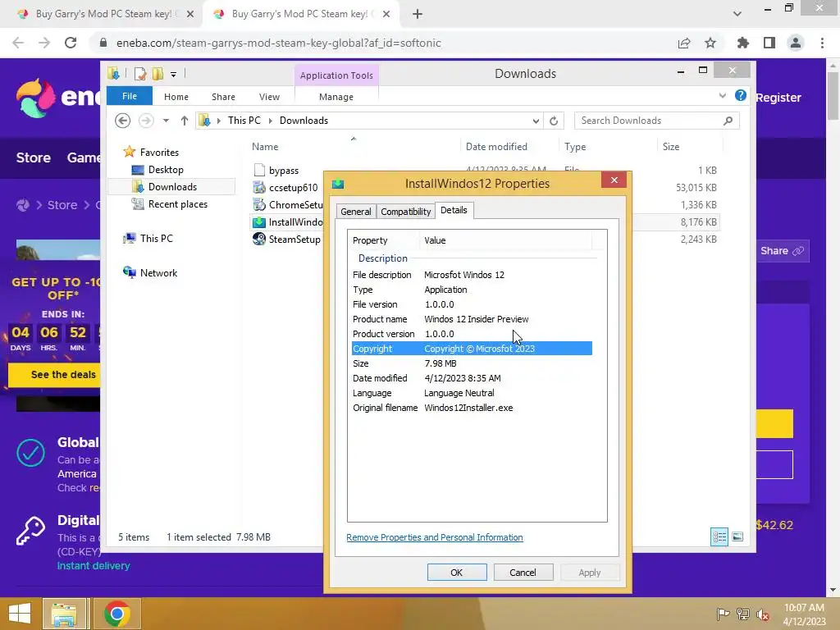Select Downloads in navigation pane
840x630 pixels.
pyautogui.click(x=172, y=186)
